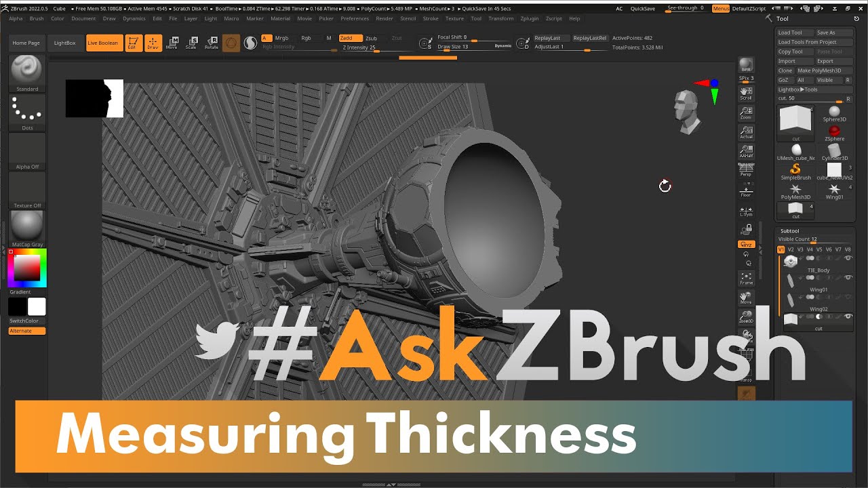Open the Zplugin menu
868x488 pixels.
point(530,19)
